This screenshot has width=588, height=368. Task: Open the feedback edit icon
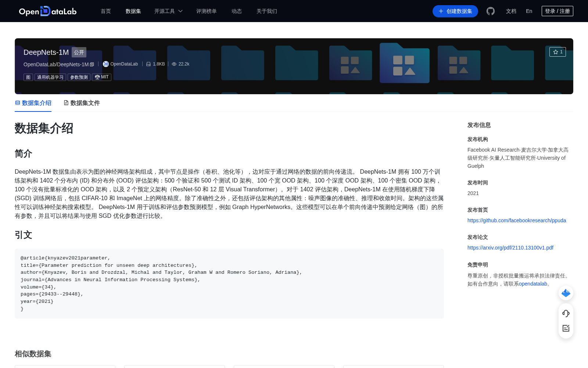(x=566, y=328)
